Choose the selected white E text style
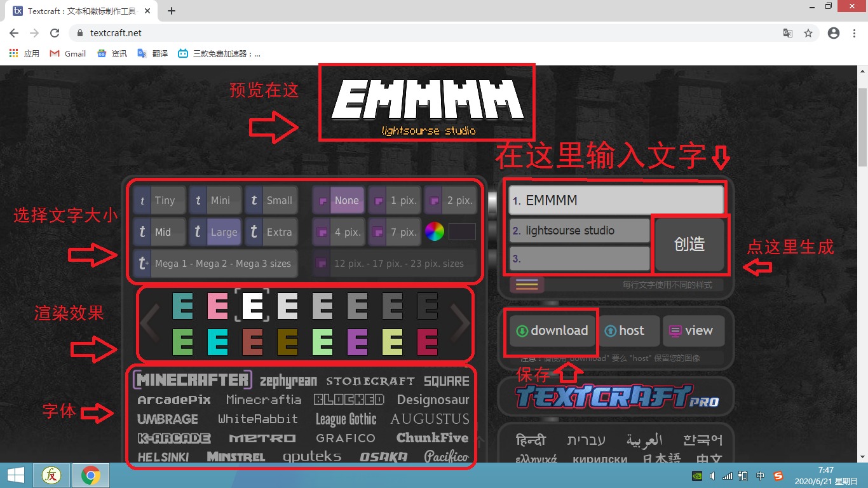This screenshot has width=868, height=488. point(252,306)
